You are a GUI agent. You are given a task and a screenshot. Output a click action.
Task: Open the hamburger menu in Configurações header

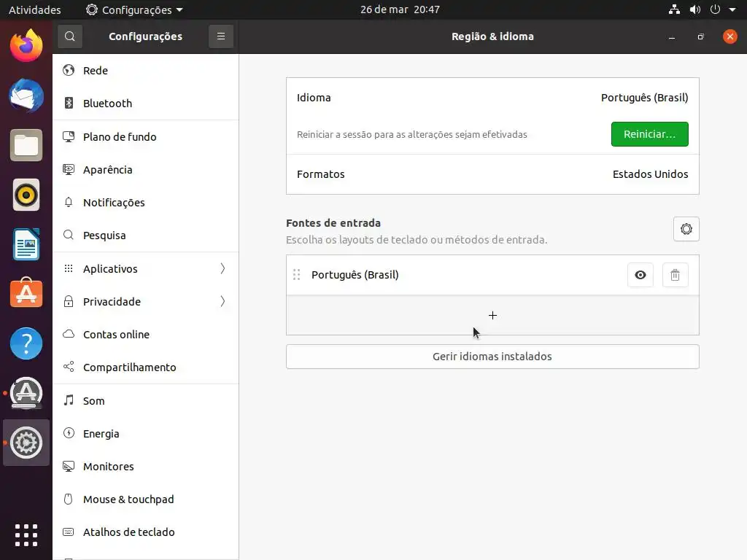220,36
